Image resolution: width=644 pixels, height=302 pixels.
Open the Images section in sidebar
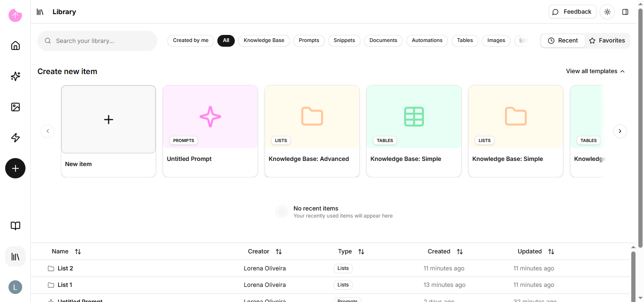(16, 107)
